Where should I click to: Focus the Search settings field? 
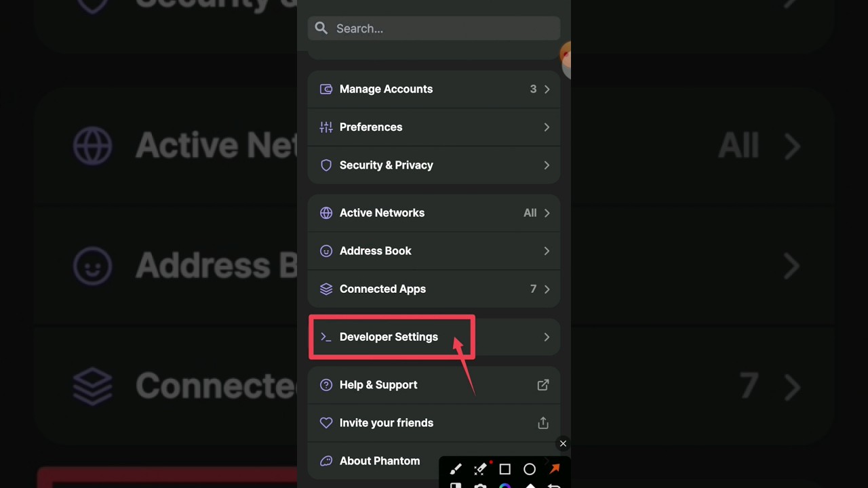434,28
